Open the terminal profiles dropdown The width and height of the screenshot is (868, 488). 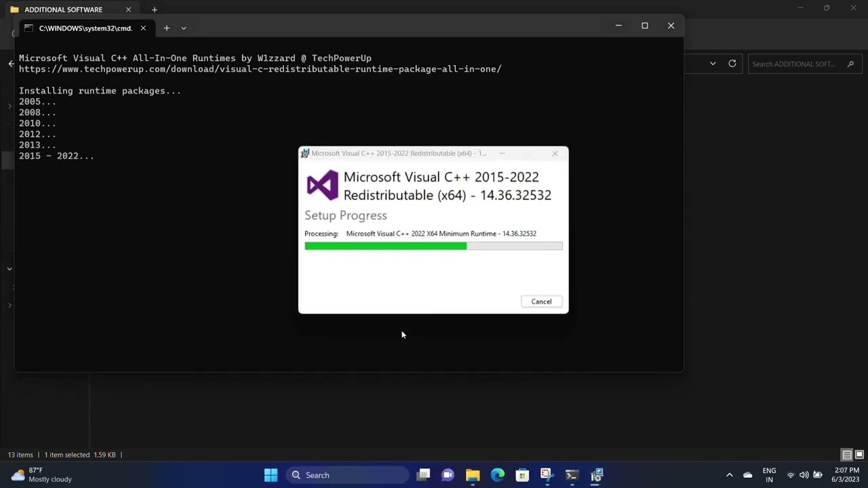click(183, 28)
